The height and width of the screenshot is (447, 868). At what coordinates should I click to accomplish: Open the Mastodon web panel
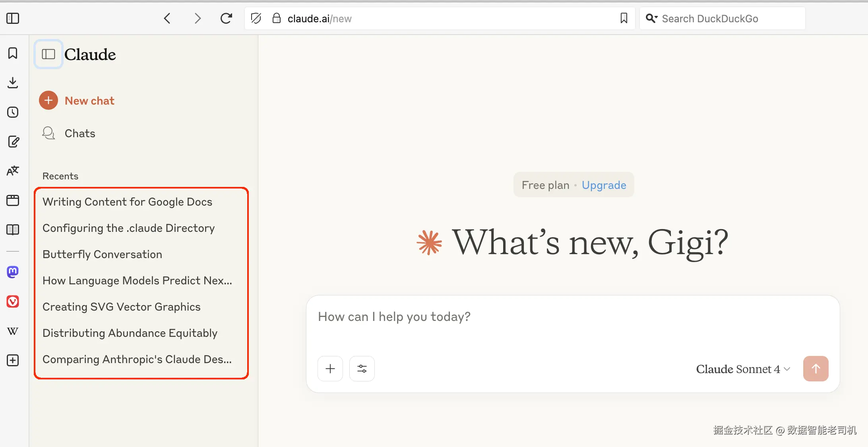click(13, 272)
